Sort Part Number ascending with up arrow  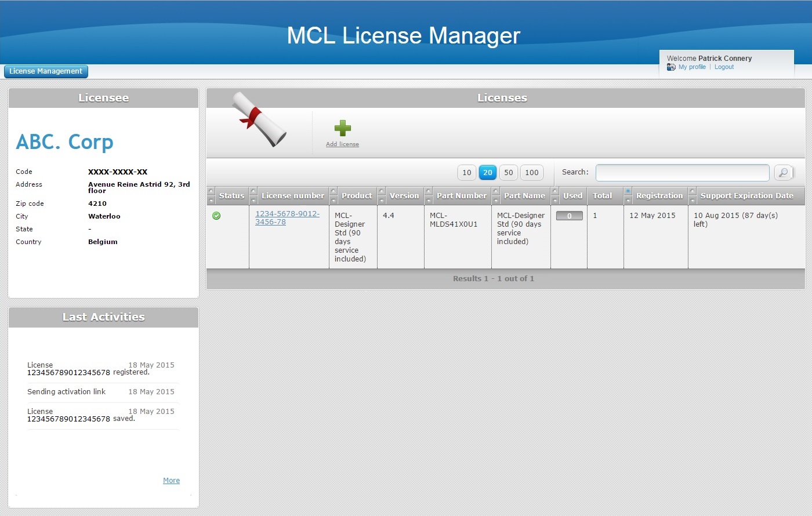[429, 191]
